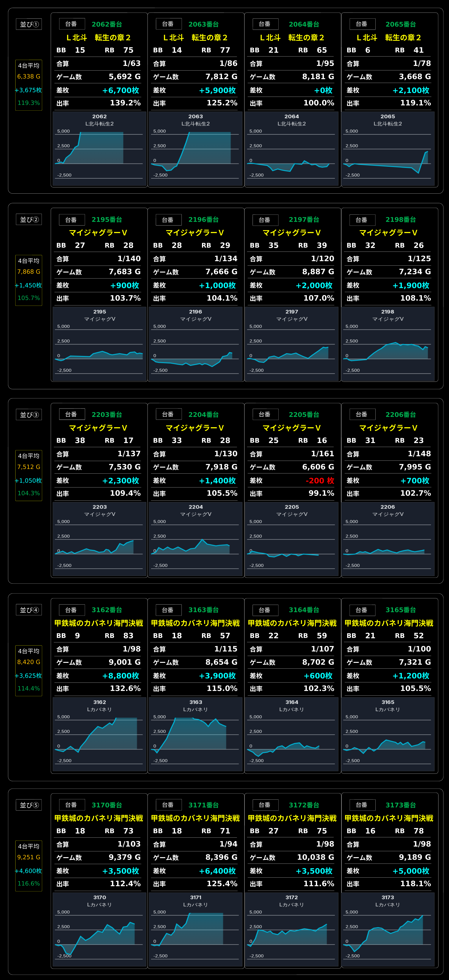The height and width of the screenshot is (980, 449).
Task: Select the 7,512 G four-machine average
Action: click(x=29, y=467)
